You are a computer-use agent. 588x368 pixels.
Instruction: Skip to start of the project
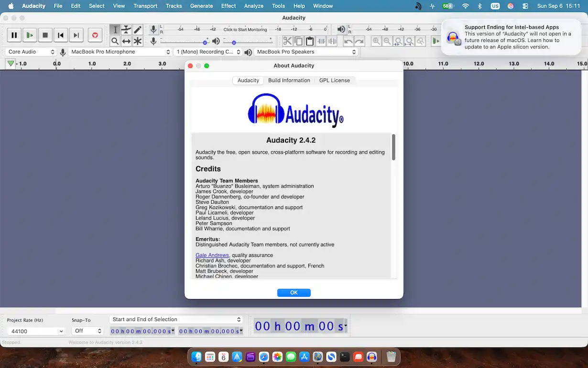(61, 35)
